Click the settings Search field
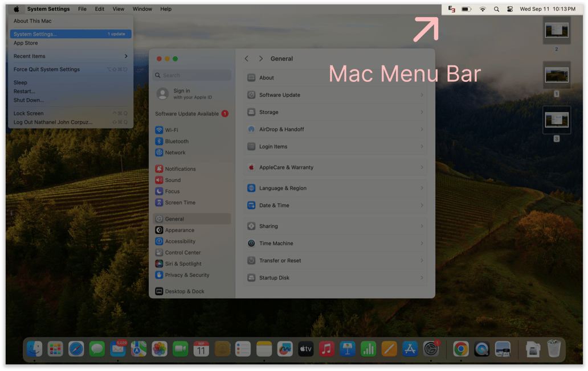The width and height of the screenshot is (588, 371). click(192, 75)
